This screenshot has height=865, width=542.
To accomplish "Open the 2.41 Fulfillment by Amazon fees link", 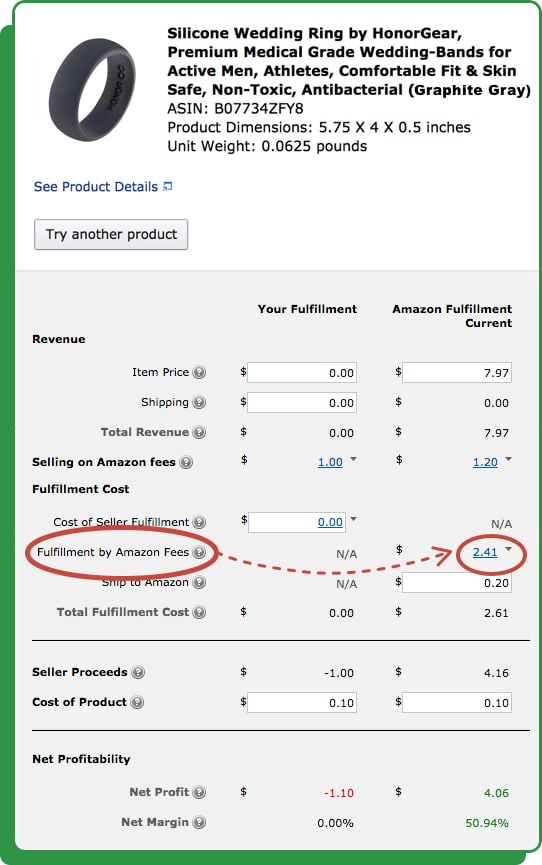I will (485, 552).
